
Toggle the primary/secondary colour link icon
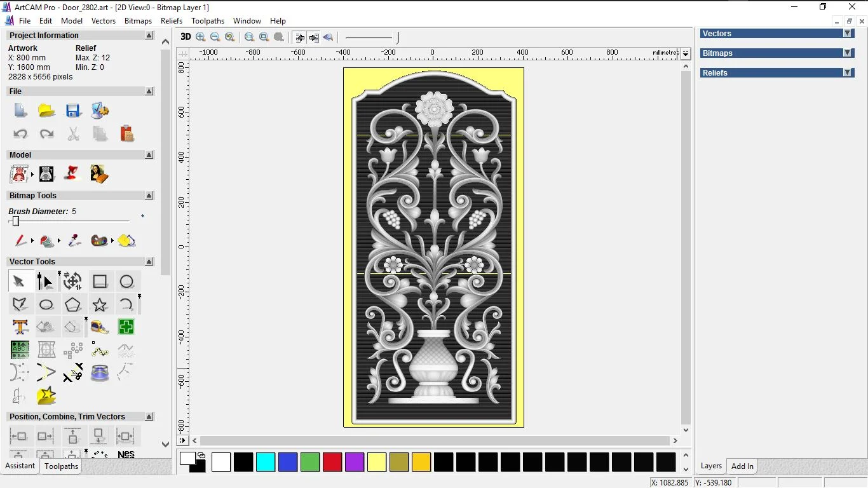click(x=201, y=455)
